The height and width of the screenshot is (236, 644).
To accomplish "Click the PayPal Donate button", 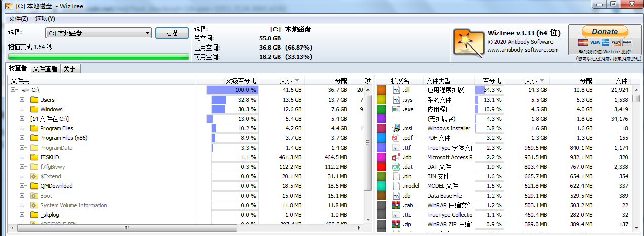I will click(605, 31).
